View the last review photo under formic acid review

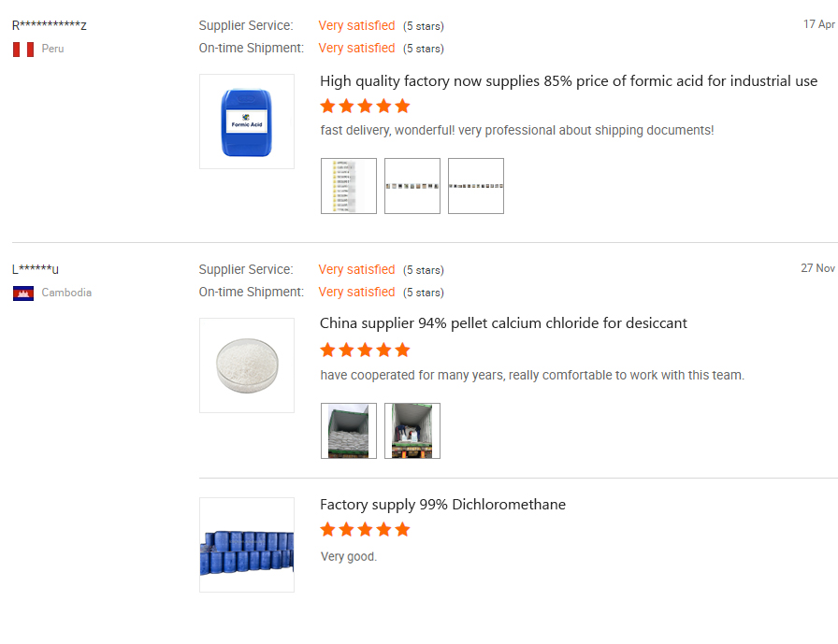pyautogui.click(x=476, y=186)
